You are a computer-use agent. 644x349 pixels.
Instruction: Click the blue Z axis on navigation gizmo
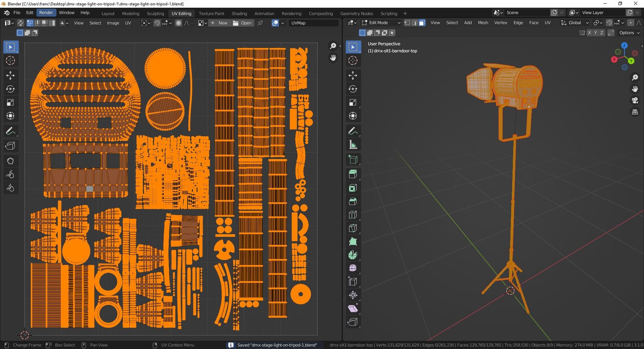[x=624, y=45]
